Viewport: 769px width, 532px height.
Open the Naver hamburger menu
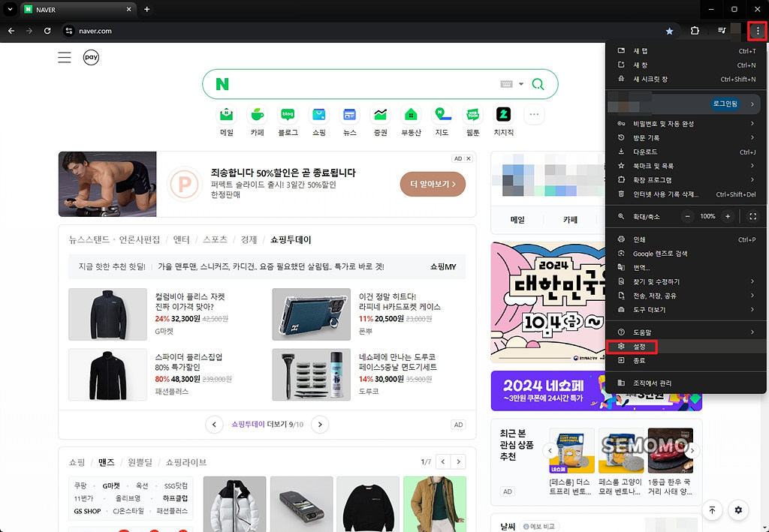(65, 57)
